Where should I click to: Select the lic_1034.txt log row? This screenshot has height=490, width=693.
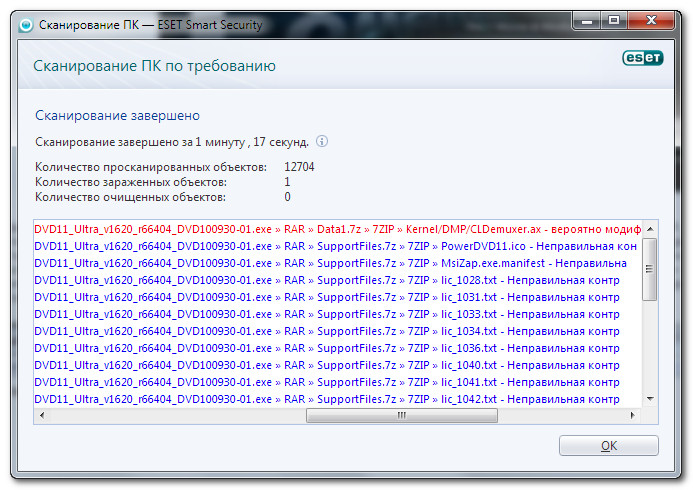[338, 331]
